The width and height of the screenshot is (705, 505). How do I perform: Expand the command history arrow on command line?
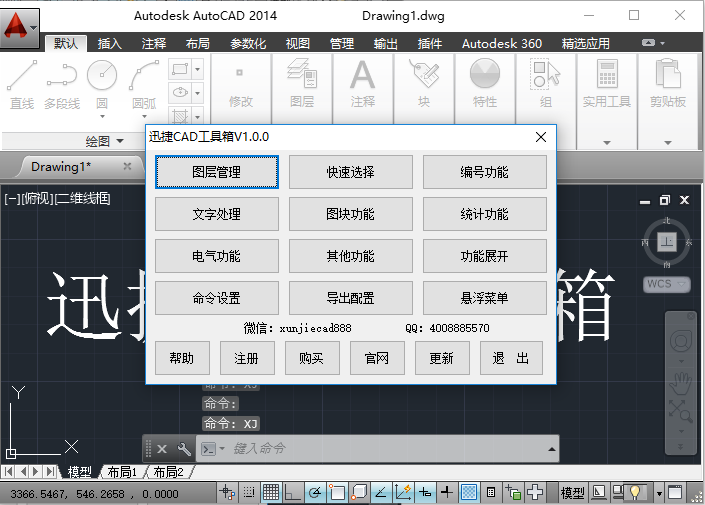tap(552, 449)
